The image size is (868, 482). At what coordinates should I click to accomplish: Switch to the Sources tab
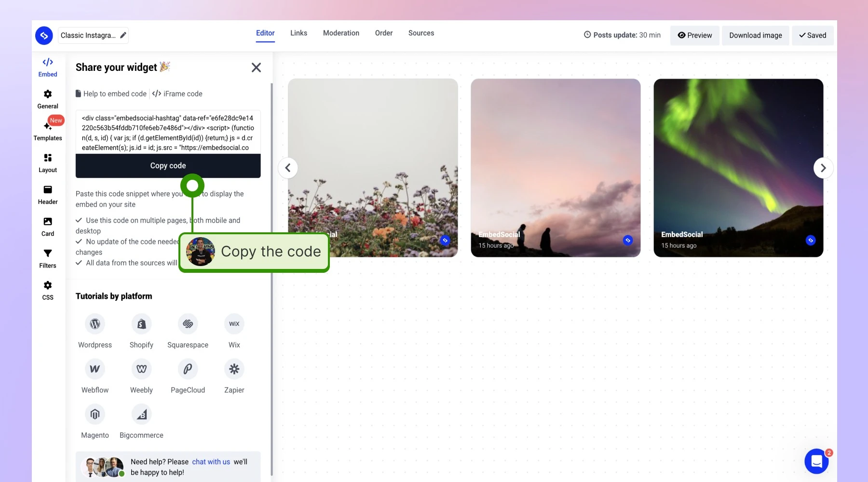tap(421, 33)
